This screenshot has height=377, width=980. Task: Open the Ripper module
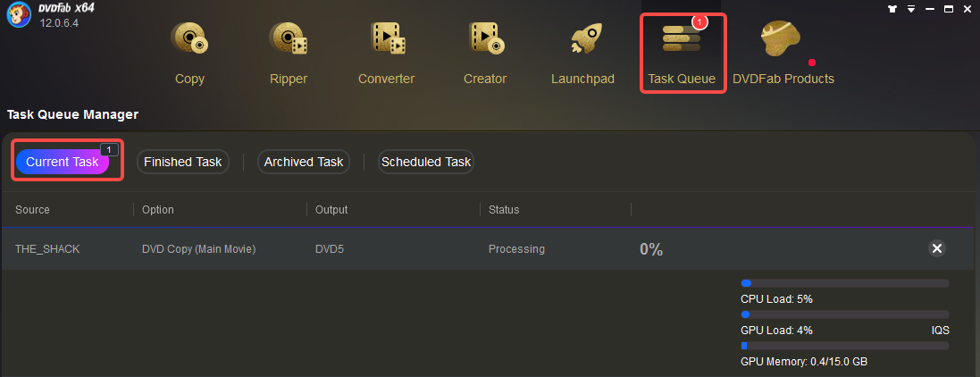pyautogui.click(x=289, y=53)
